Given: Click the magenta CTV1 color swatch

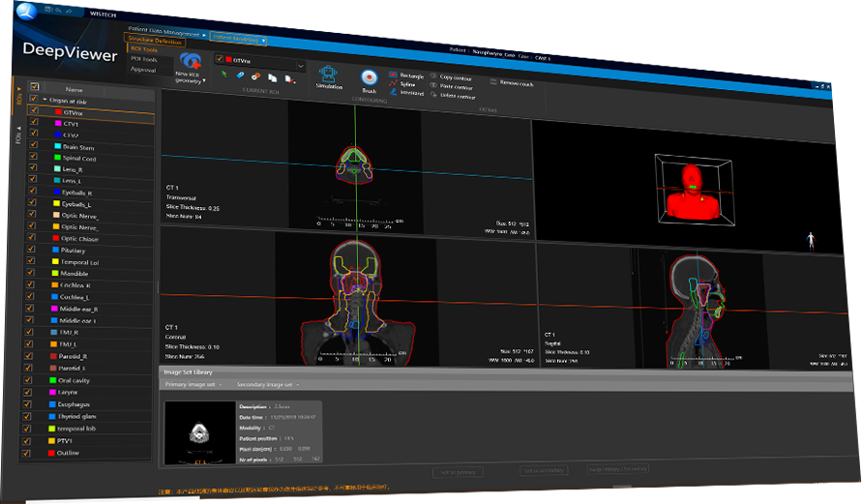Looking at the screenshot, I should [58, 123].
